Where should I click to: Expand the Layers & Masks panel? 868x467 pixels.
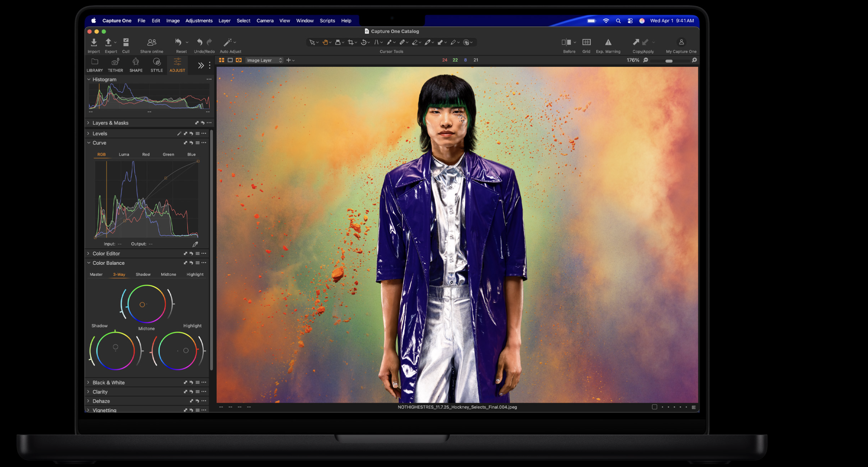click(88, 123)
